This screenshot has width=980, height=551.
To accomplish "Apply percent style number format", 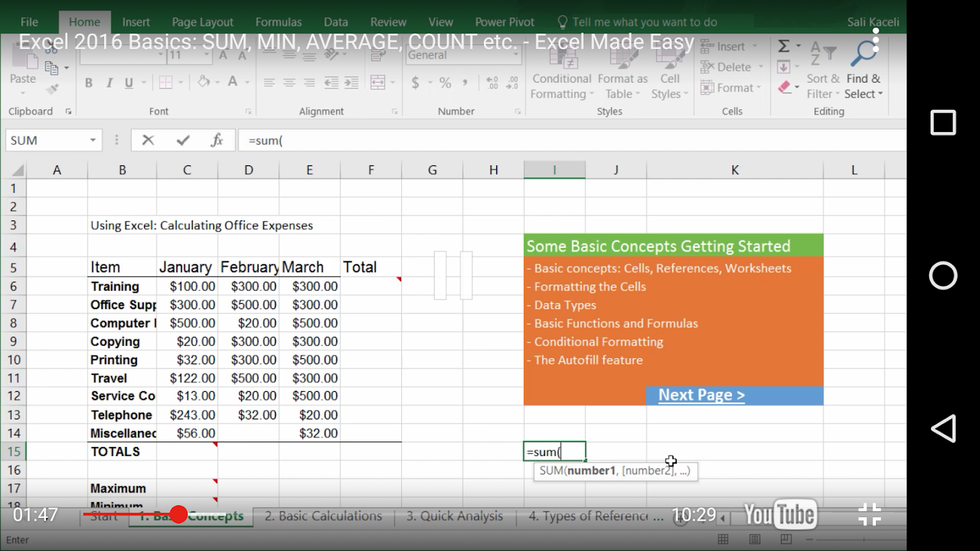I will (445, 83).
